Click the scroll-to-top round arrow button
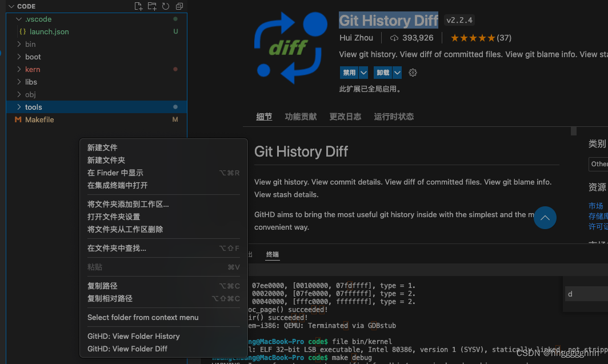608x364 pixels. pyautogui.click(x=545, y=218)
